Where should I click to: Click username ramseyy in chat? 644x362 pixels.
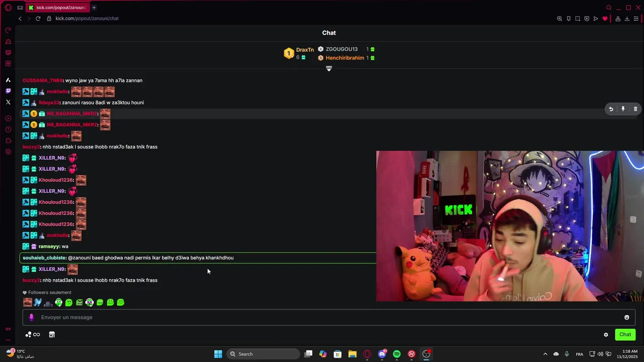49,246
